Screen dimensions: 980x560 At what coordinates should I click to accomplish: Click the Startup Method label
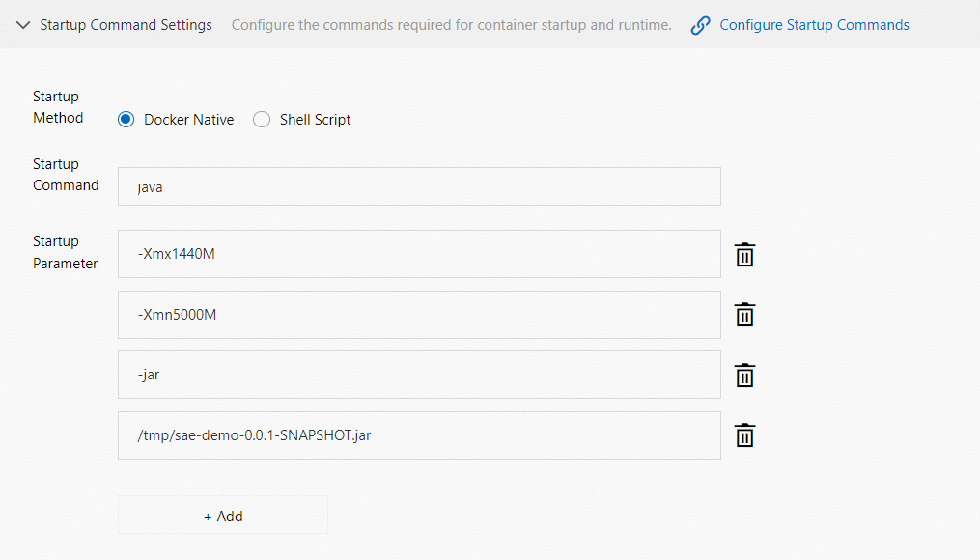(58, 107)
